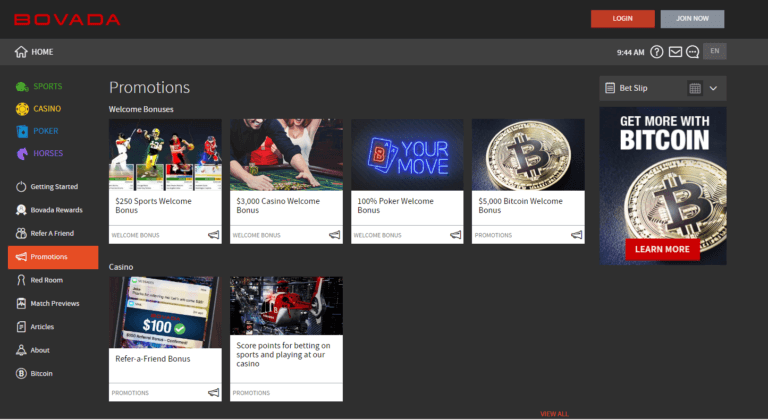Image resolution: width=768 pixels, height=420 pixels.
Task: Open the $250 Sports Welcome Bonus thumbnail
Action: pyautogui.click(x=165, y=154)
